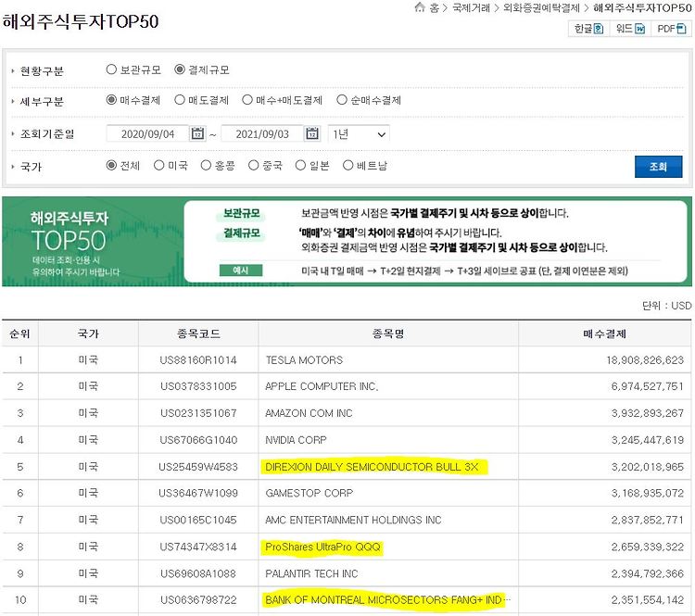Choose 매도결제 radio button
The image size is (695, 616).
[x=180, y=100]
